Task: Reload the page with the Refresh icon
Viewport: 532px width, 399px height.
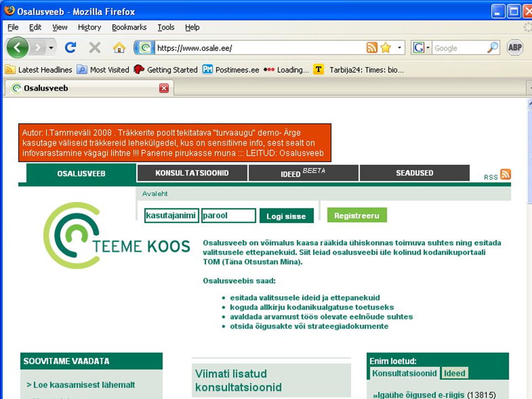Action: tap(70, 48)
